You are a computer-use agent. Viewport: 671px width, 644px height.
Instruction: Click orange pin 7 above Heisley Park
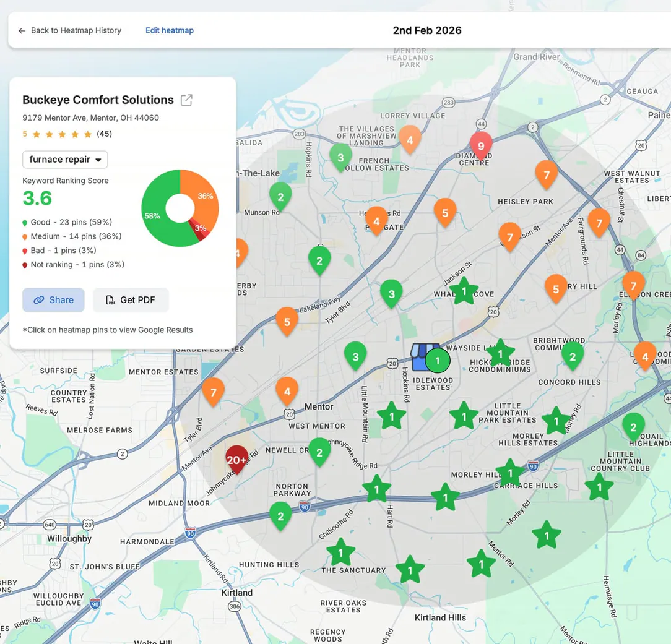(x=547, y=174)
